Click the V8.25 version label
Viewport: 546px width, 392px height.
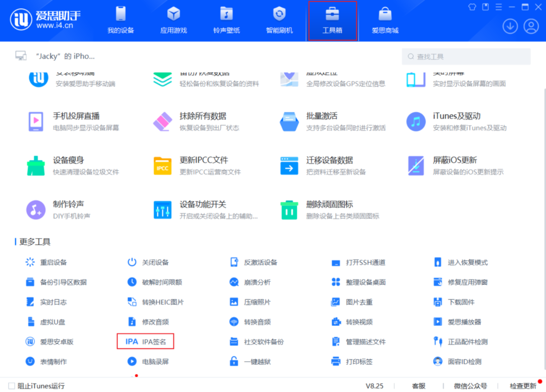click(x=374, y=386)
